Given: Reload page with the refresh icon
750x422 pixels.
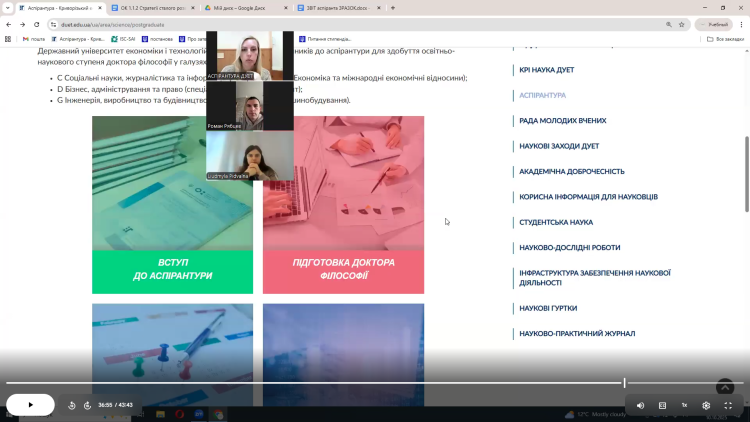Looking at the screenshot, I should (x=37, y=24).
